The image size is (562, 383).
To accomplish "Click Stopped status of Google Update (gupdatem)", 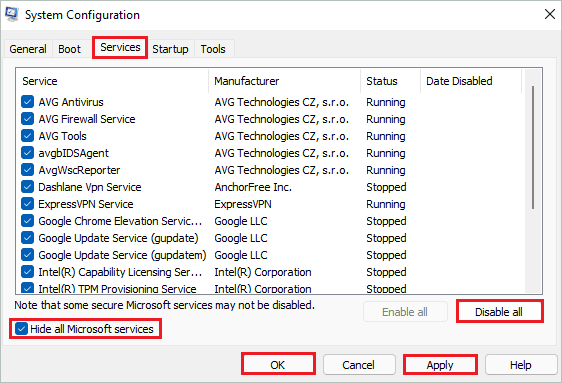I will click(x=386, y=255).
